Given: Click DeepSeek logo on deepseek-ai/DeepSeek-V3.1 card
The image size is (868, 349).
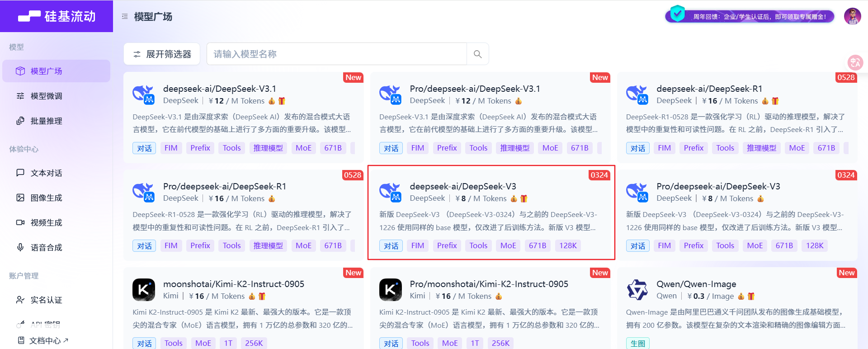Looking at the screenshot, I should pos(144,94).
